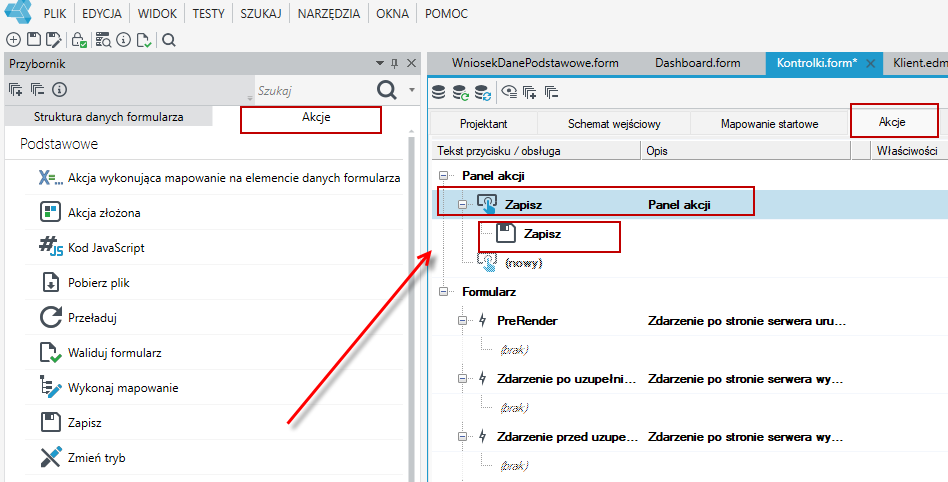The width and height of the screenshot is (948, 482).
Task: Switch to Struktura danych formularza tab
Action: 109,117
